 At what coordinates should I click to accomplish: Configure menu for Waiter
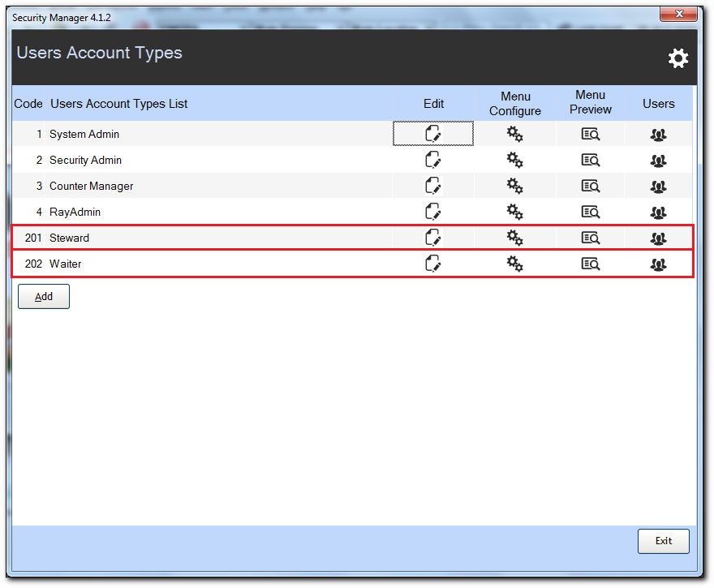(x=515, y=264)
